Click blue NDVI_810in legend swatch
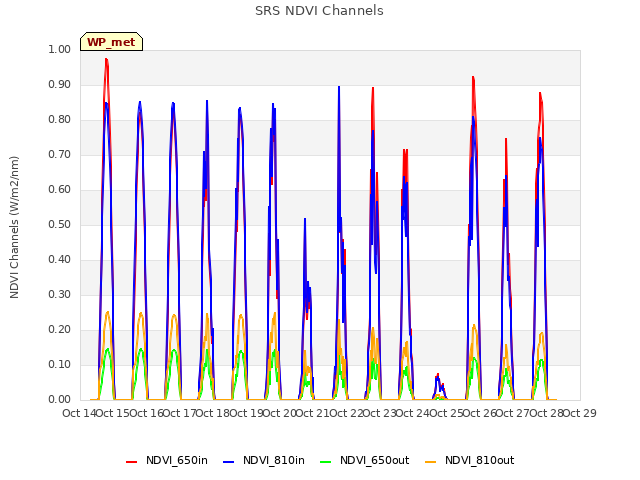The image size is (640, 480). pyautogui.click(x=229, y=462)
